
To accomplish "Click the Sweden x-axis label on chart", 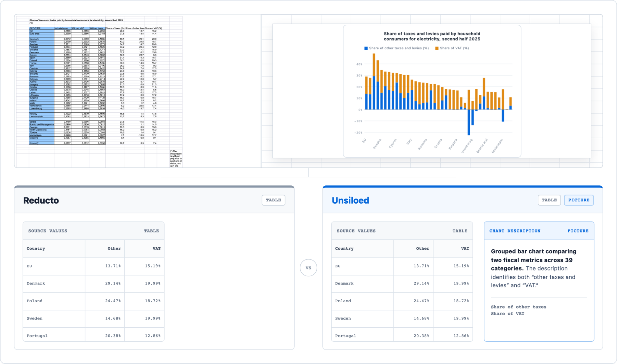I will 377,144.
